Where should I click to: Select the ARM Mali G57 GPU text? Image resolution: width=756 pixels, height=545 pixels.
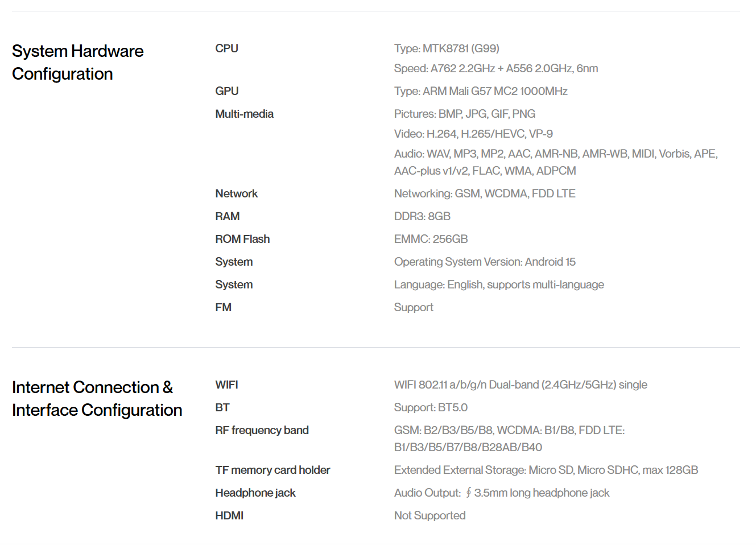pyautogui.click(x=481, y=92)
